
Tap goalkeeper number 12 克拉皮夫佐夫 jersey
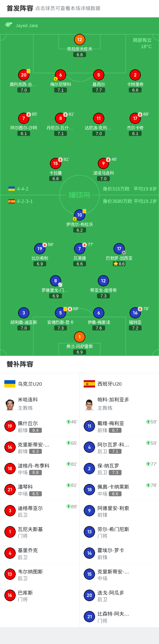79,39
